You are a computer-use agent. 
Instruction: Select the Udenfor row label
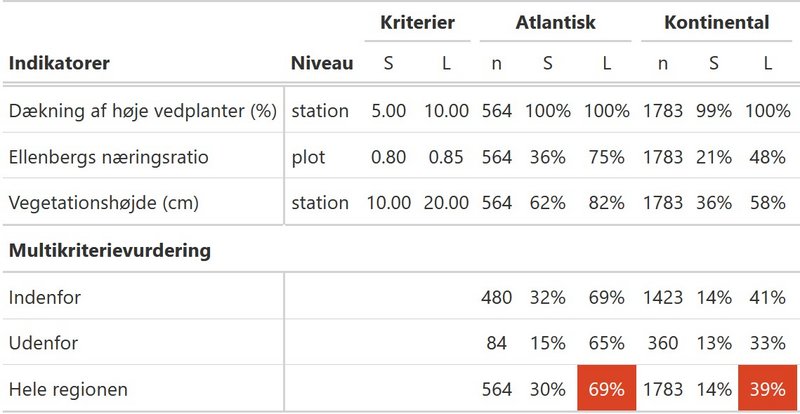click(43, 343)
